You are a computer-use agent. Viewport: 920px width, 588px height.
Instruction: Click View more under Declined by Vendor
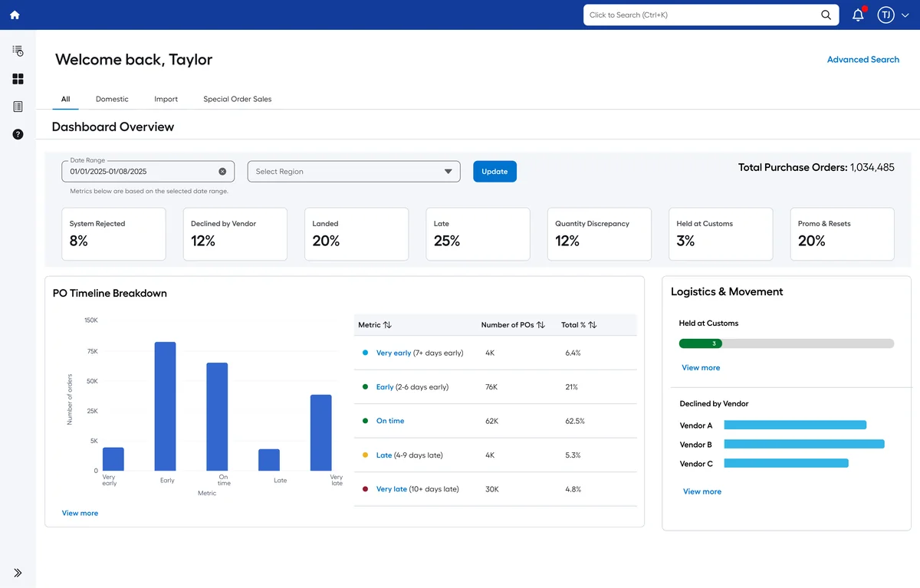click(702, 491)
